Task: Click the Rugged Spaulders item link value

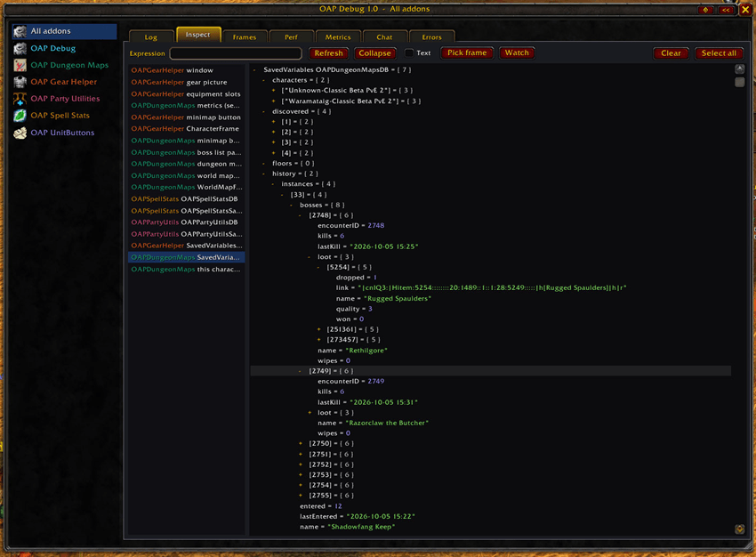Action: point(492,288)
